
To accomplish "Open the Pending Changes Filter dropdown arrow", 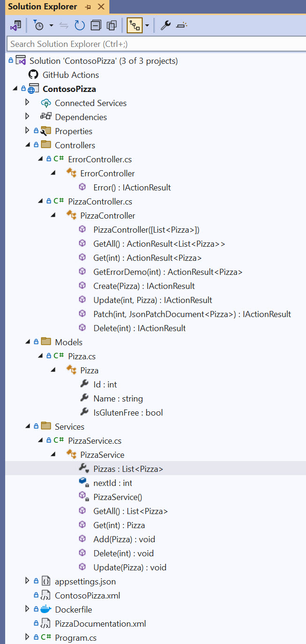I will 51,25.
